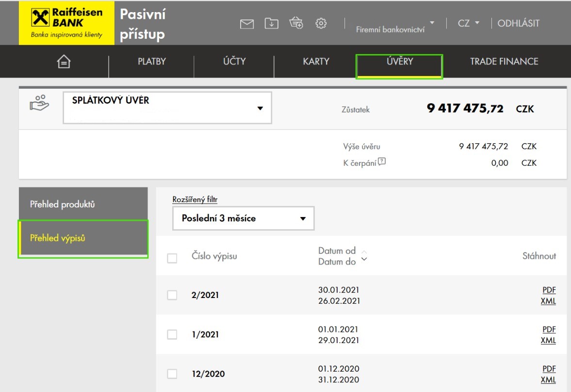
Task: Open the Rozšířený filtr link
Action: click(195, 199)
